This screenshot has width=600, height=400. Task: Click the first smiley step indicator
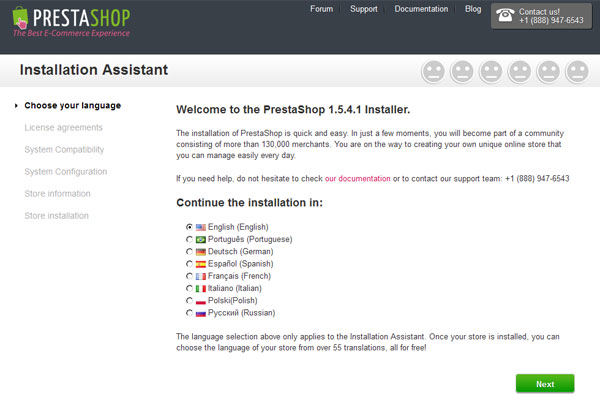(x=433, y=72)
